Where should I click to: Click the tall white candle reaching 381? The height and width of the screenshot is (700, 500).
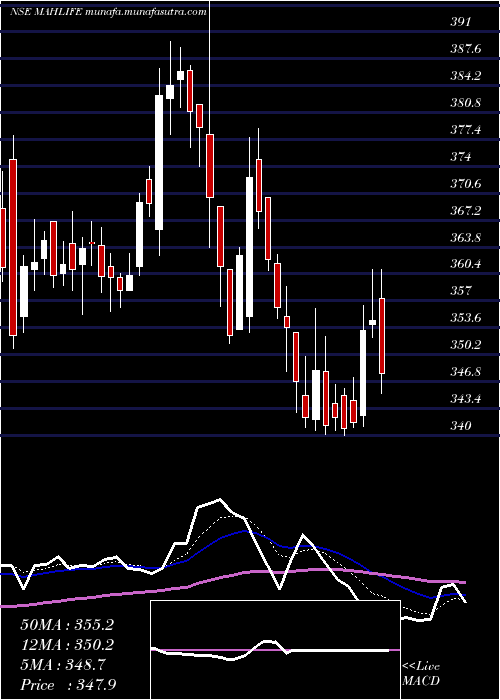159,162
